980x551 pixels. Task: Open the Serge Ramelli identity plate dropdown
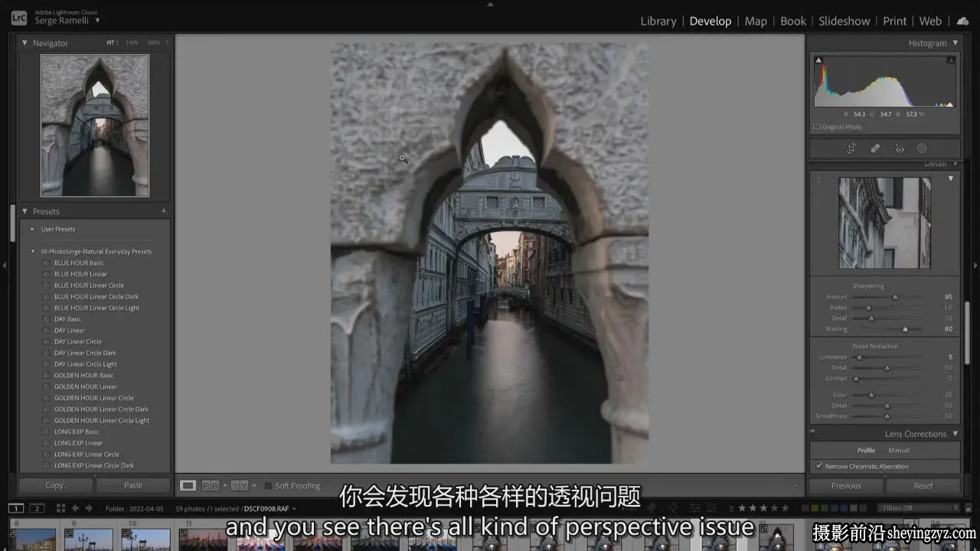[97, 21]
